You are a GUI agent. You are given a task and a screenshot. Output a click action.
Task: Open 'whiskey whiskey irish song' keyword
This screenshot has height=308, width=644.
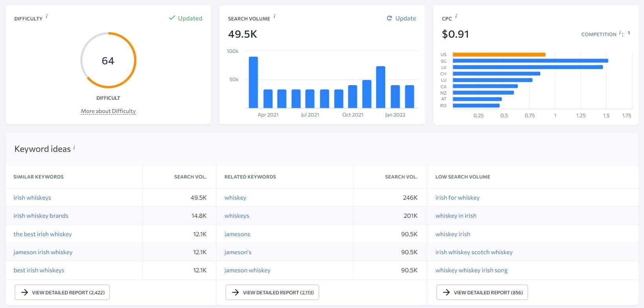click(472, 270)
